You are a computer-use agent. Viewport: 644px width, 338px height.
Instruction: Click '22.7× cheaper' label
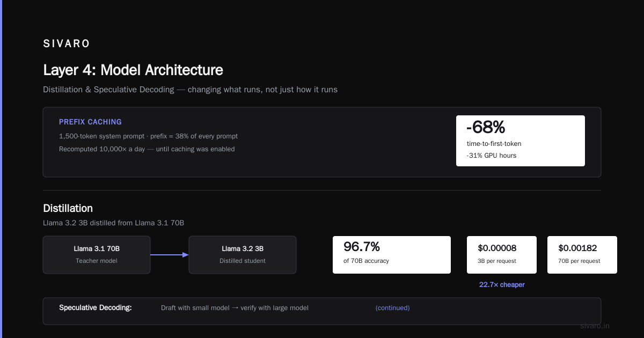502,285
